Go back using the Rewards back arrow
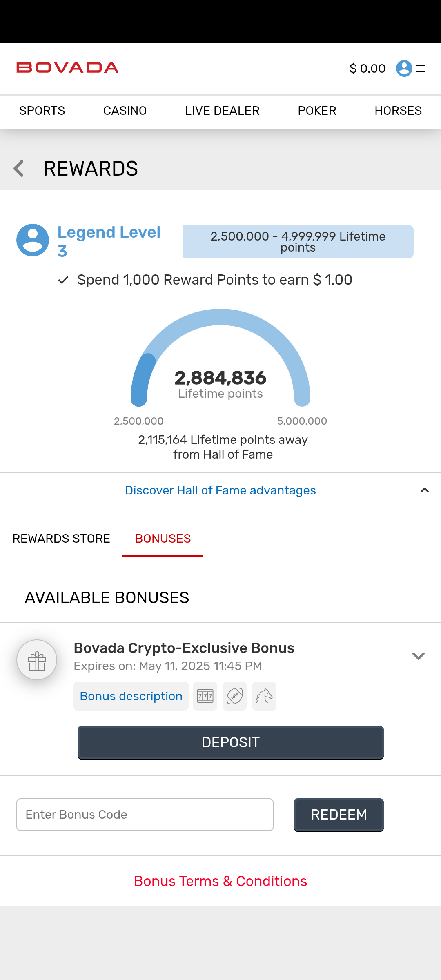 pyautogui.click(x=19, y=169)
